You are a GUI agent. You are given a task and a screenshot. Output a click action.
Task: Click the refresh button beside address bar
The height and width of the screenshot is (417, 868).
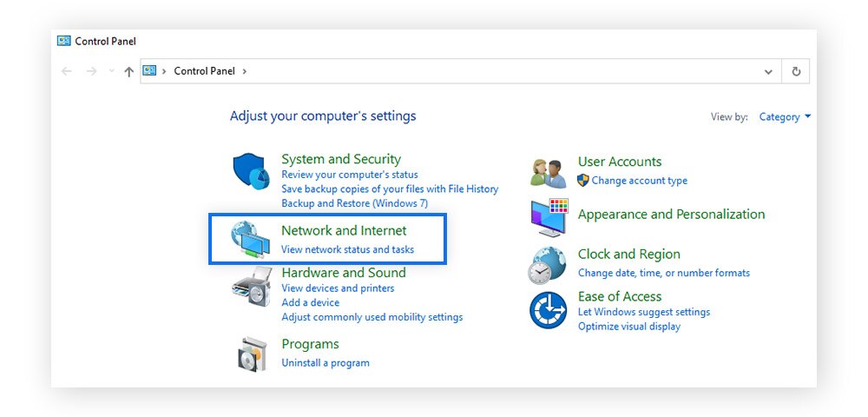click(796, 71)
